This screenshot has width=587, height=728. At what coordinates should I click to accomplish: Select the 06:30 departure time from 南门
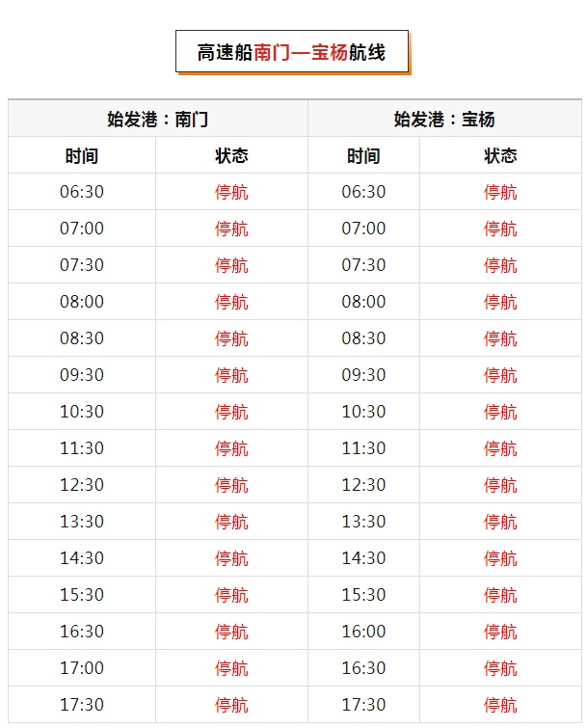click(x=82, y=192)
